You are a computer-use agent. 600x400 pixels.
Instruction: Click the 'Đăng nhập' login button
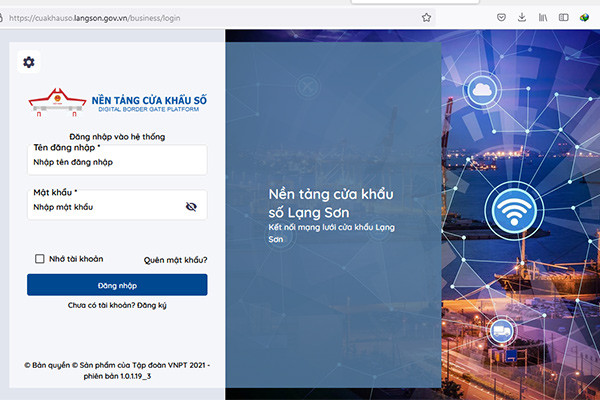point(117,285)
